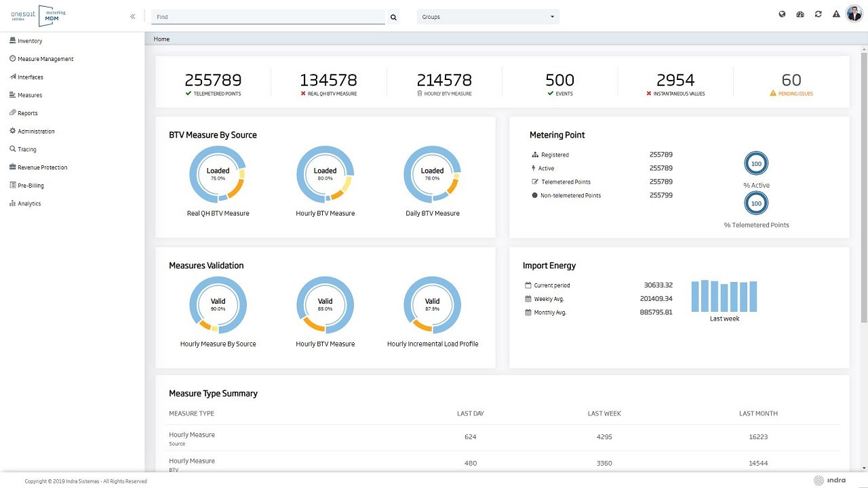
Task: Click the Indra logo in the footer
Action: point(830,481)
